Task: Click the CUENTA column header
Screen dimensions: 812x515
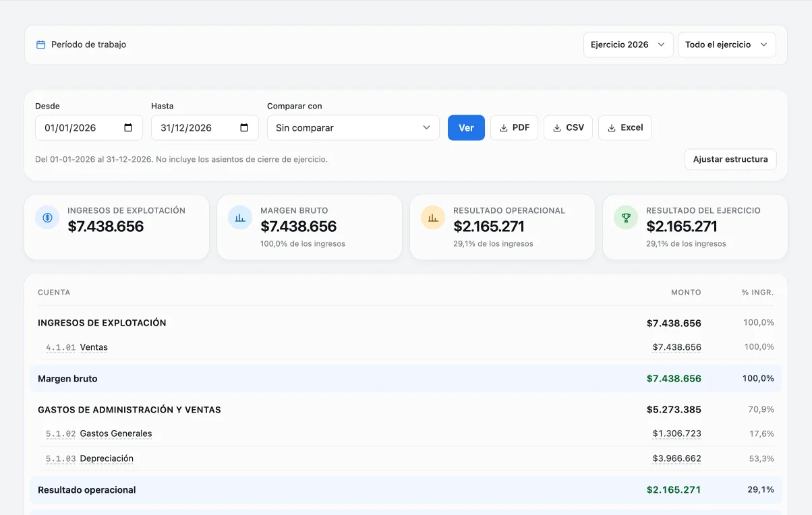Action: 54,293
